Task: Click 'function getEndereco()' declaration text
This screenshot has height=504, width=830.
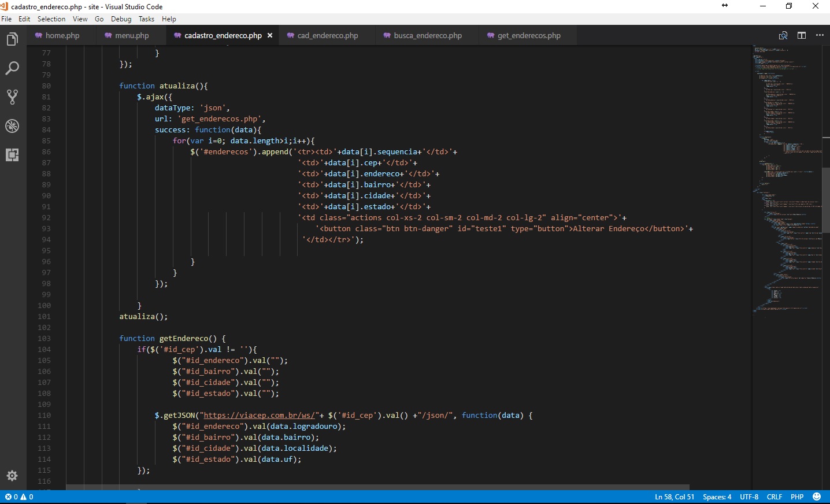Action: 168,338
